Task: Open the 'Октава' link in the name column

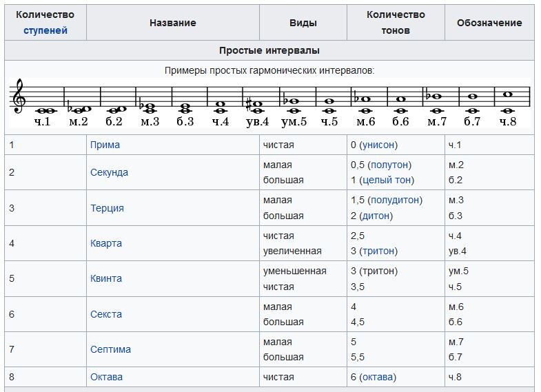Action: (106, 377)
